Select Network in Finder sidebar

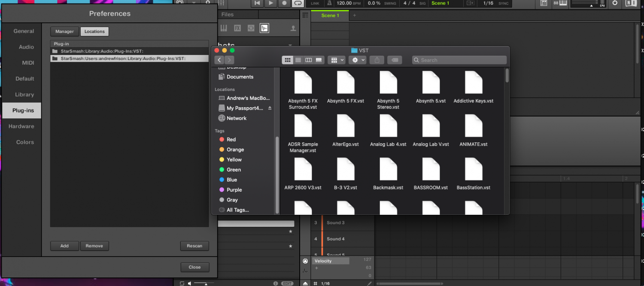click(237, 118)
